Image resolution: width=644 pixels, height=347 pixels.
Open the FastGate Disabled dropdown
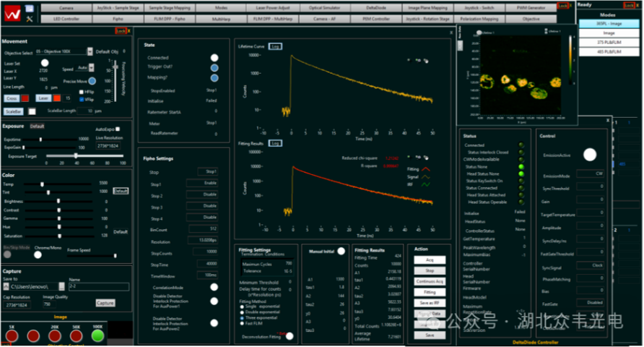590,303
